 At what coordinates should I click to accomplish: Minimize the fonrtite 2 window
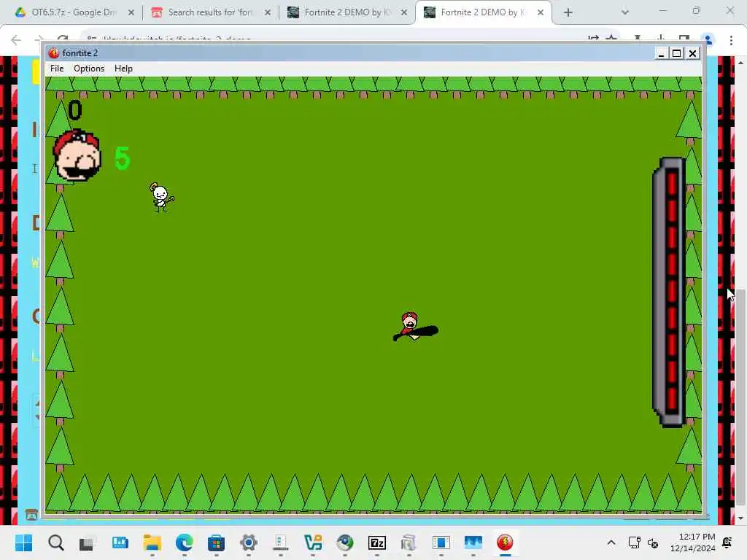pyautogui.click(x=661, y=53)
